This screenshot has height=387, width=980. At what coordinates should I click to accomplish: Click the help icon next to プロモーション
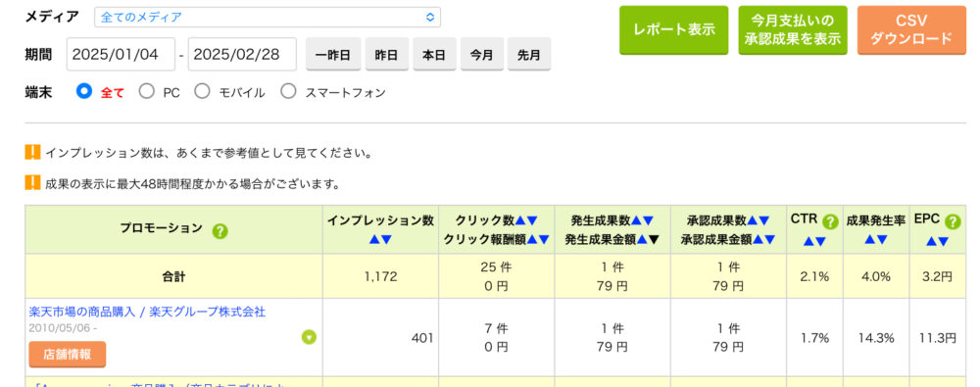pos(220,230)
